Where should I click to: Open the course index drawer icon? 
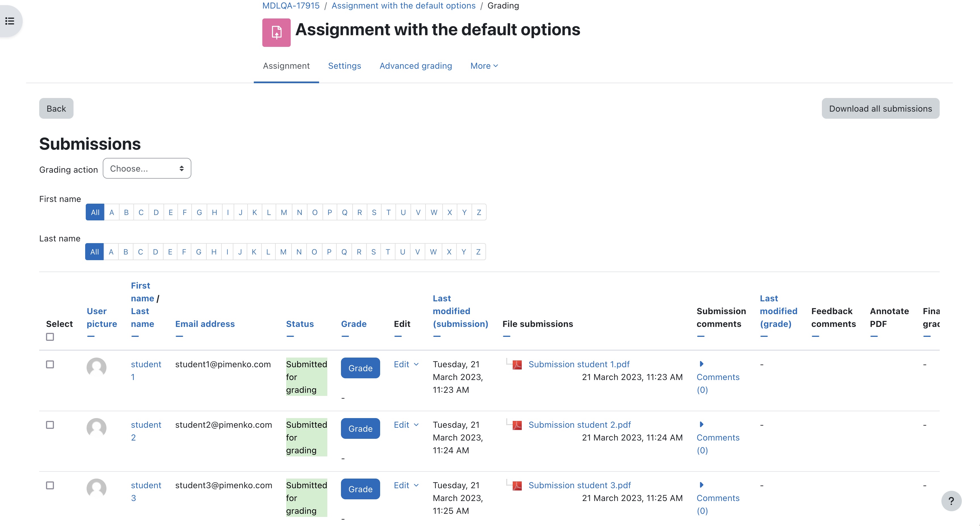tap(10, 21)
